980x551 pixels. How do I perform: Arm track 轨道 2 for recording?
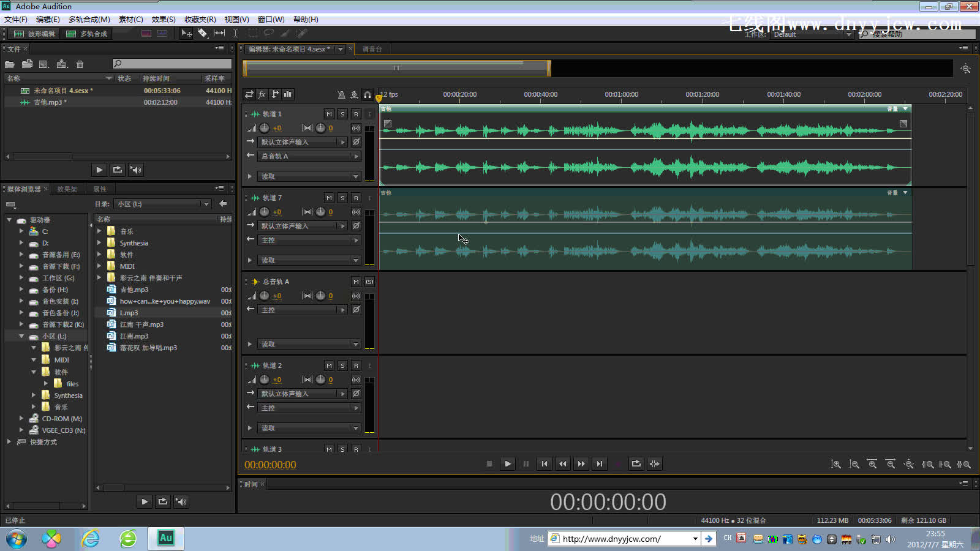pyautogui.click(x=356, y=365)
